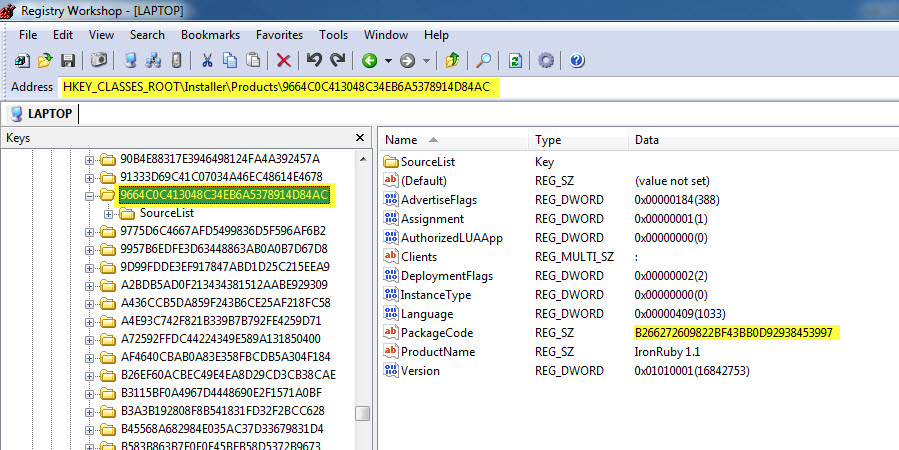Click the Find magnifying glass icon
Image resolution: width=899 pixels, height=450 pixels.
tap(483, 60)
